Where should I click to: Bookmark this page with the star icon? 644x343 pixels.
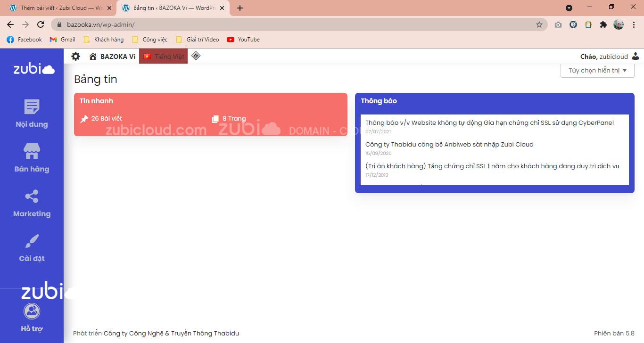[539, 24]
